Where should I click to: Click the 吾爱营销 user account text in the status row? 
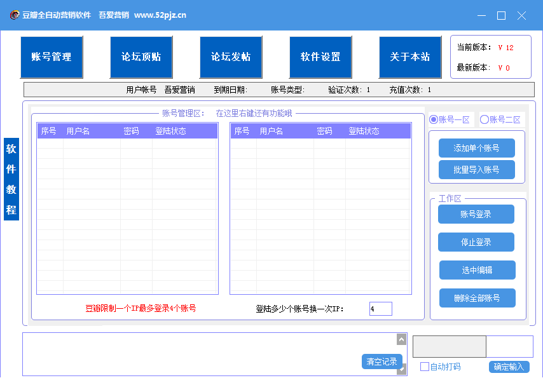point(179,90)
